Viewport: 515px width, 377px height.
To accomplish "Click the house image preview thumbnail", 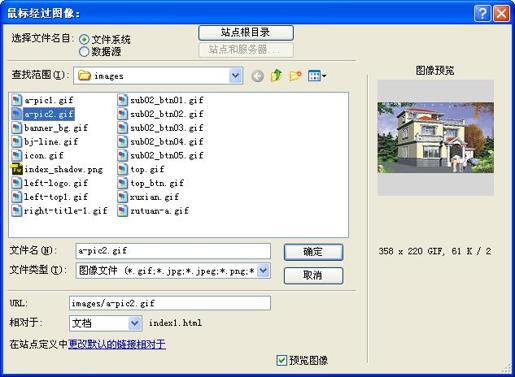I will click(435, 138).
